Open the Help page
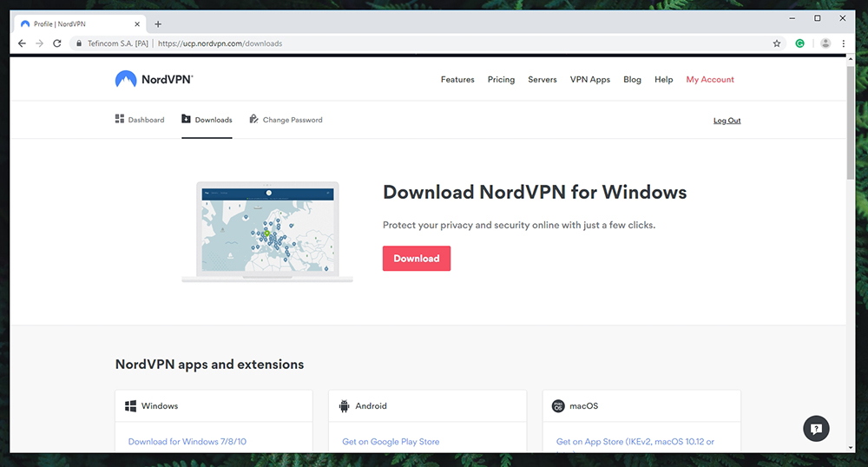Image resolution: width=868 pixels, height=467 pixels. coord(664,80)
